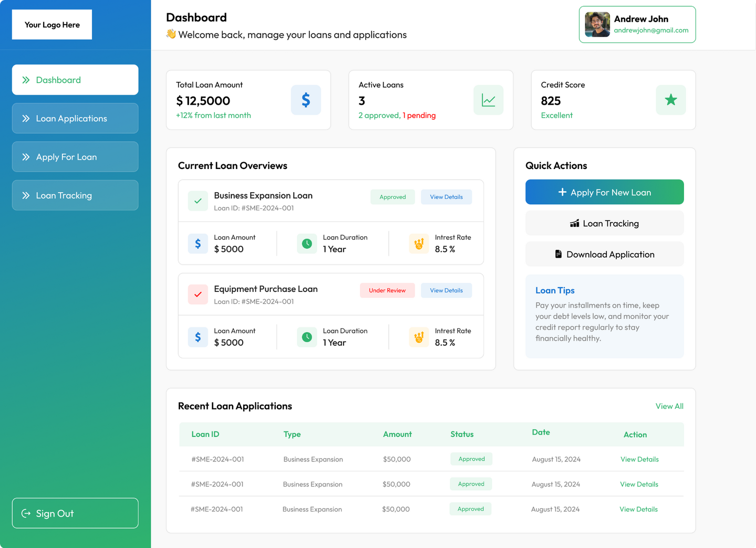Click the Under Review status badge
Viewport: 756px width, 548px height.
(x=387, y=290)
